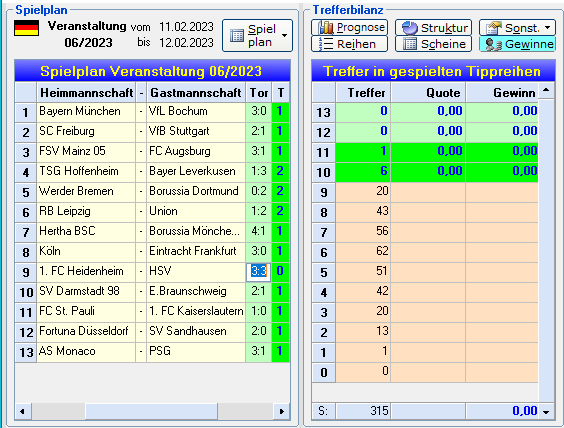Select Köln cell
The height and width of the screenshot is (428, 564).
coord(86,251)
